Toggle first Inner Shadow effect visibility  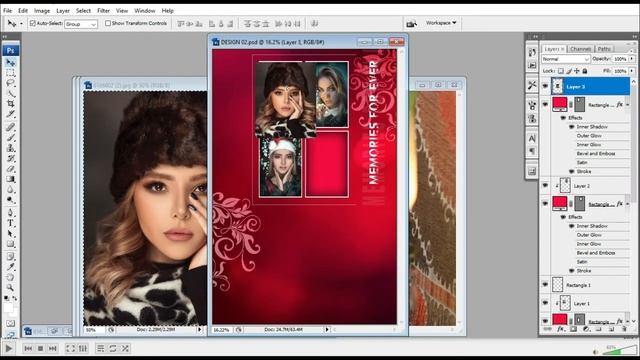[x=572, y=127]
